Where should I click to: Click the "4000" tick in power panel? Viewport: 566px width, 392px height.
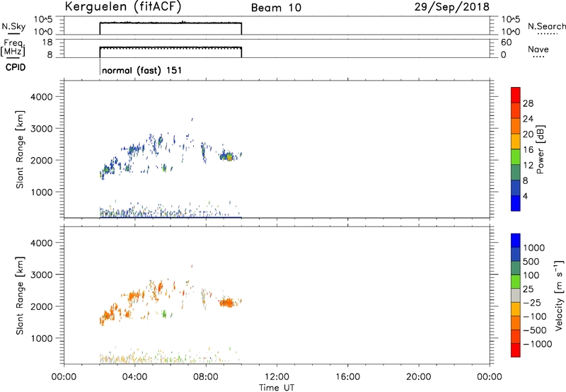pyautogui.click(x=42, y=97)
